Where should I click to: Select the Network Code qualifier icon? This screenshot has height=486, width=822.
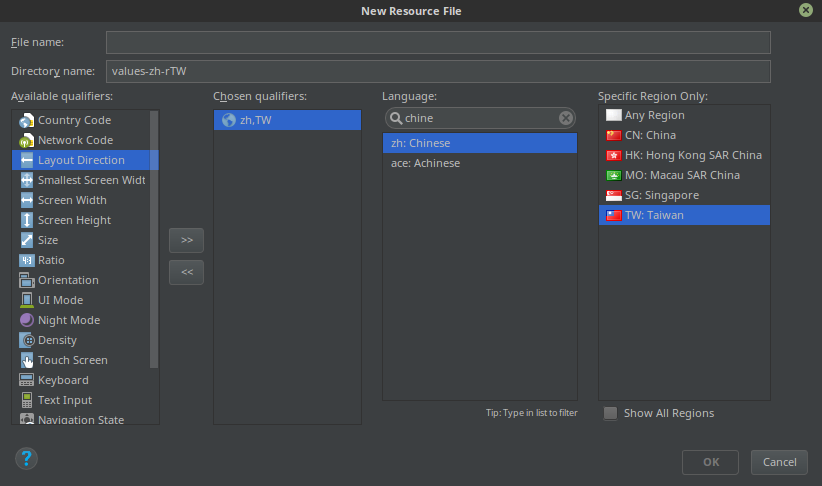tap(27, 140)
